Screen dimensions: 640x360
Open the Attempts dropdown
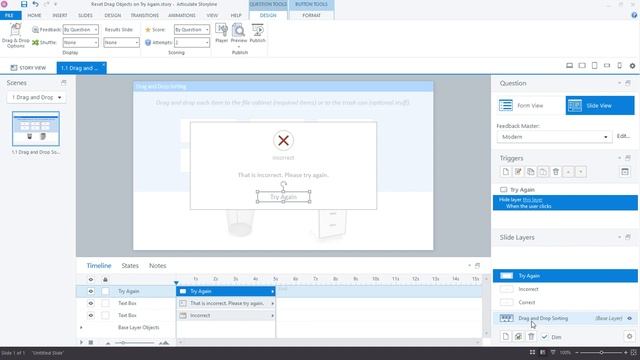click(x=192, y=42)
